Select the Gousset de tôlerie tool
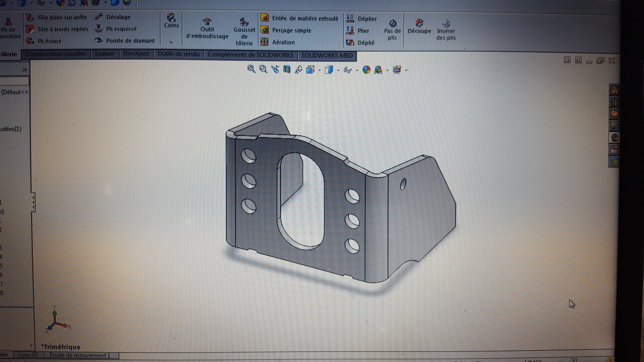This screenshot has width=644, height=362. coord(244,32)
